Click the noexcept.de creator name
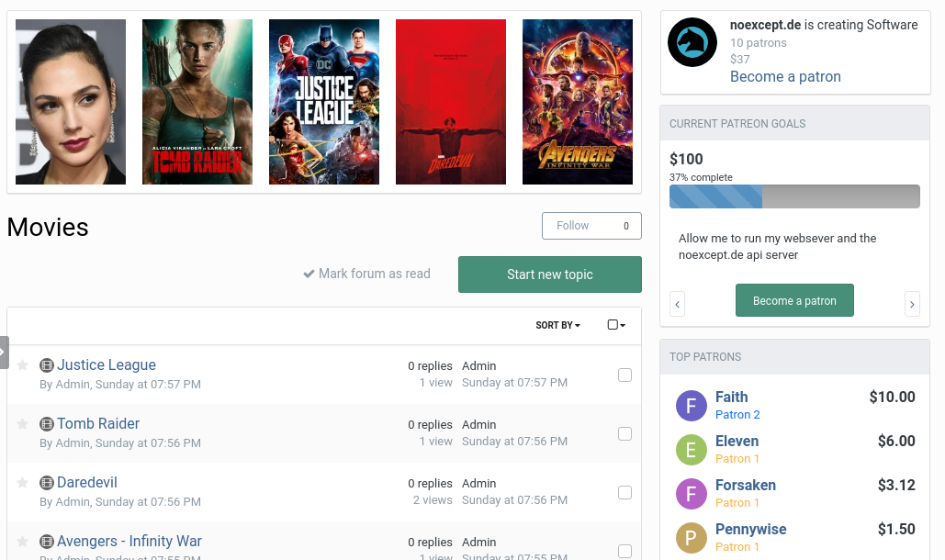The image size is (945, 560). click(x=765, y=25)
